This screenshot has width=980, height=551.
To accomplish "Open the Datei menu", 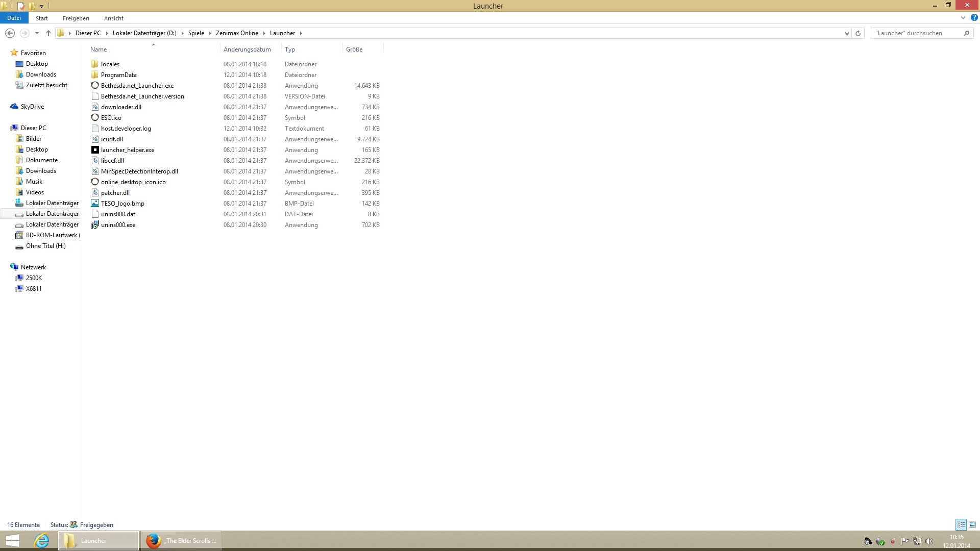I will [x=14, y=18].
